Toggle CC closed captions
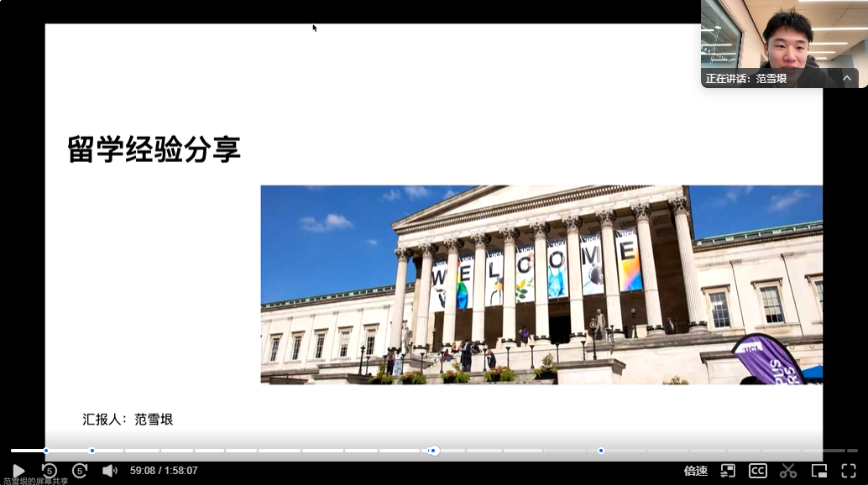Image resolution: width=868 pixels, height=485 pixels. (757, 471)
